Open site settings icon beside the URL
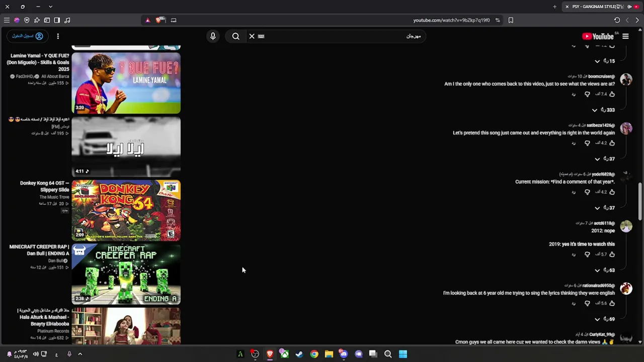Screen dimensions: 644x362 [498, 20]
